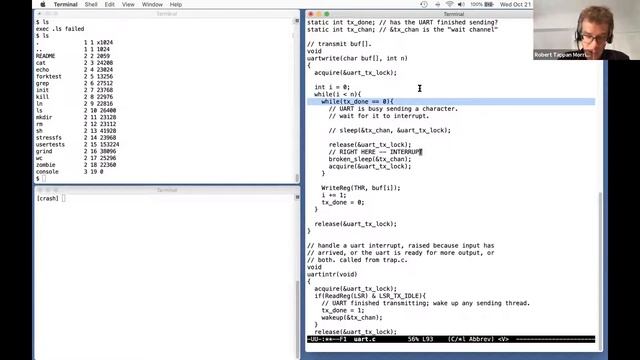Open the Edit menu
This screenshot has height=360, width=640.
click(x=109, y=4)
